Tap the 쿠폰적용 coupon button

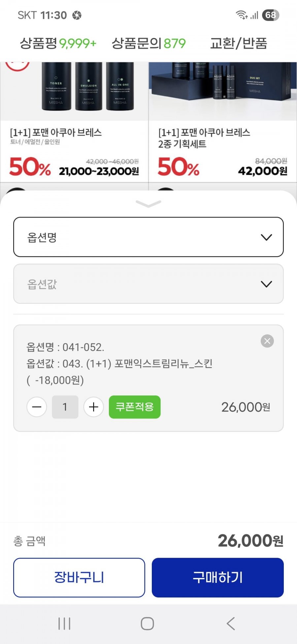tap(135, 407)
